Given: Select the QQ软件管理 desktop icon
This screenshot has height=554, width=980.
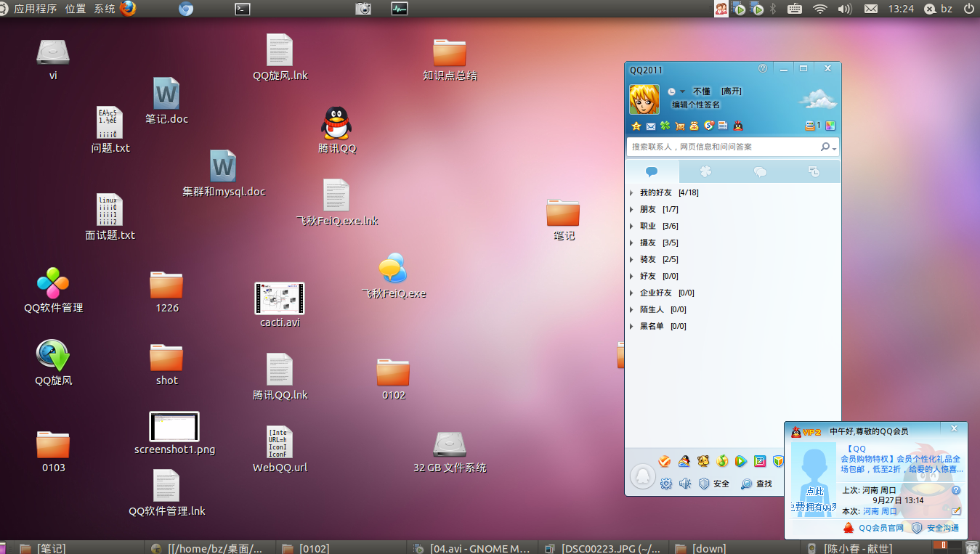Looking at the screenshot, I should pos(53,290).
